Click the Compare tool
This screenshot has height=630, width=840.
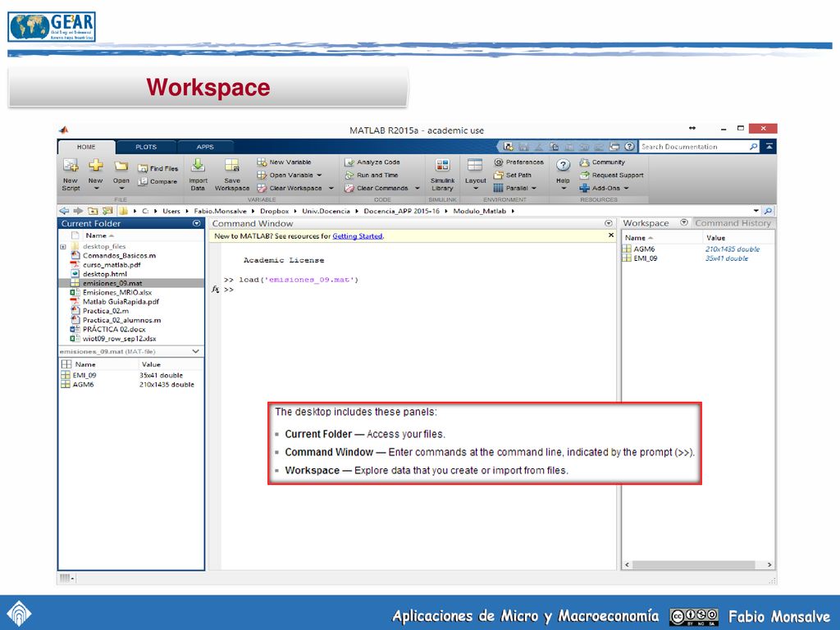click(x=157, y=181)
